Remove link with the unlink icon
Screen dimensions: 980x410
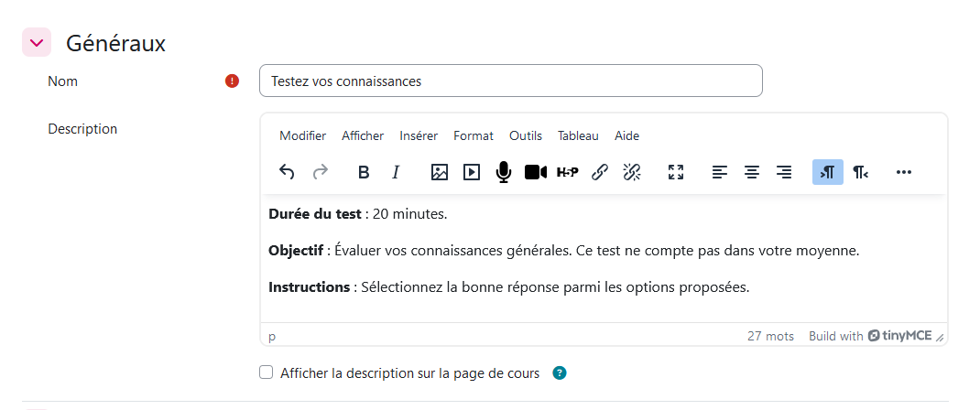(x=632, y=172)
